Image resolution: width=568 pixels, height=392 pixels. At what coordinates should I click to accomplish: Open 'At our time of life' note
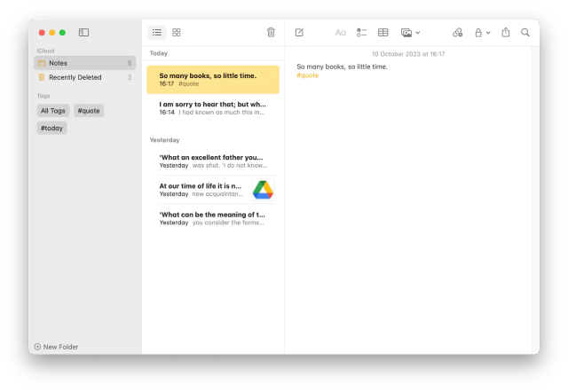click(x=213, y=190)
